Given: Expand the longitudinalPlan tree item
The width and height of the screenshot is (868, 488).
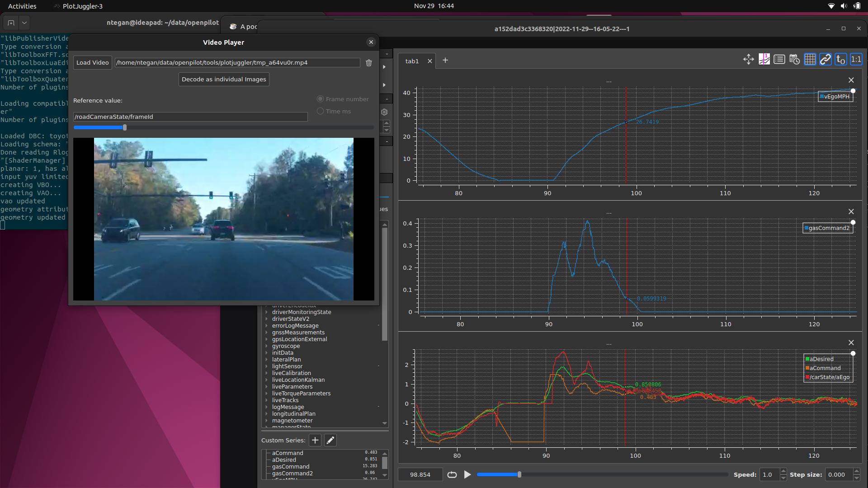Looking at the screenshot, I should coord(266,414).
